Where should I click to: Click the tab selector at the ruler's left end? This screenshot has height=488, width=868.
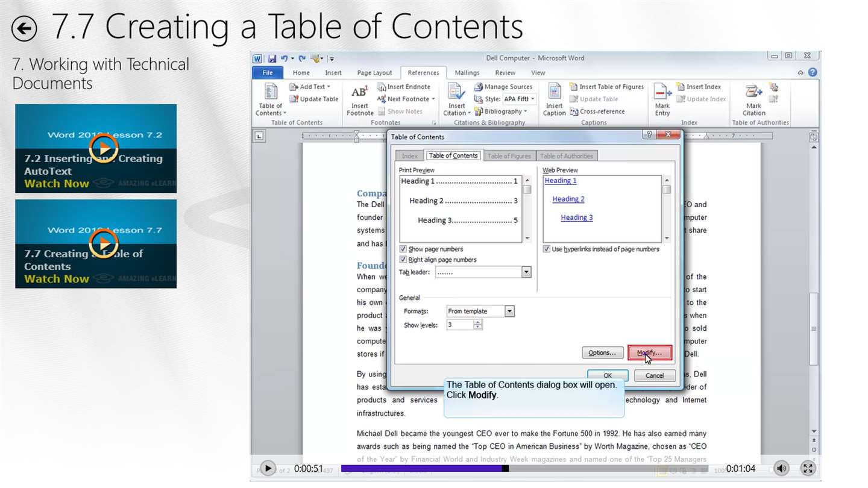tap(259, 136)
